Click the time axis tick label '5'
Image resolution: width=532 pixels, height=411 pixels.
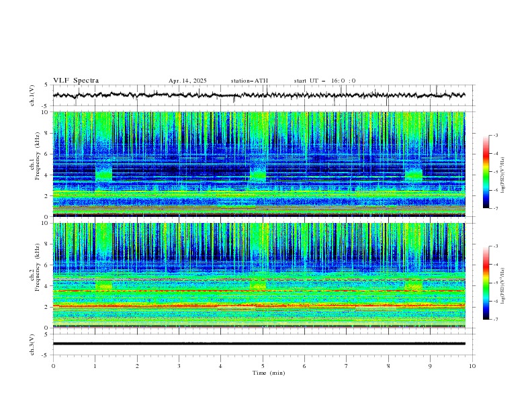(x=263, y=366)
